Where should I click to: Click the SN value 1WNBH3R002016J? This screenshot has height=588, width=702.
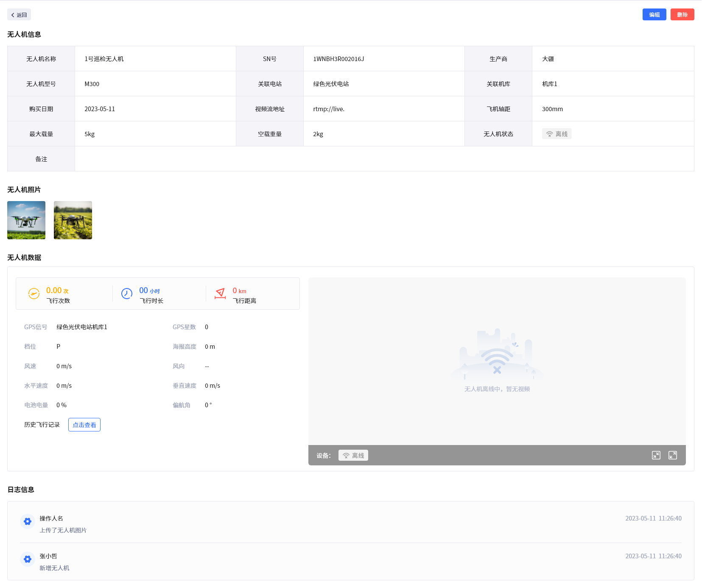[x=338, y=59]
